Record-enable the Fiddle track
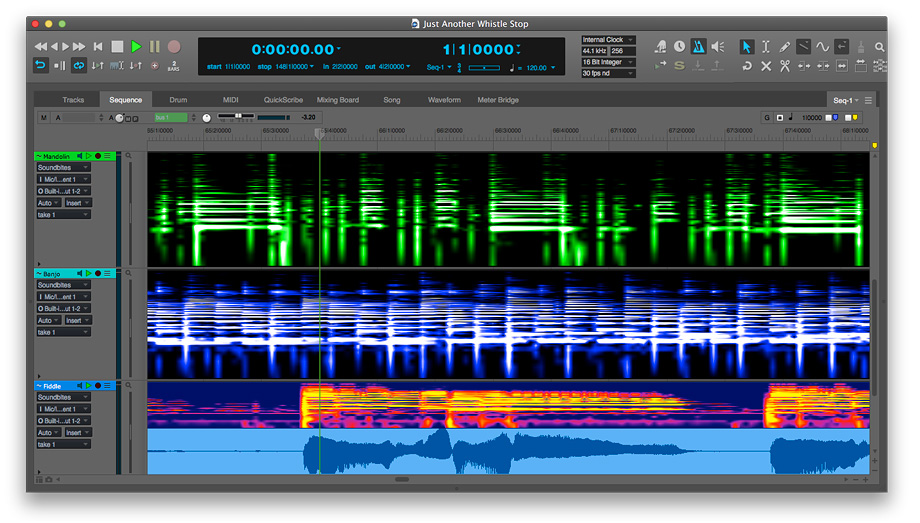This screenshot has width=920, height=523. click(98, 386)
